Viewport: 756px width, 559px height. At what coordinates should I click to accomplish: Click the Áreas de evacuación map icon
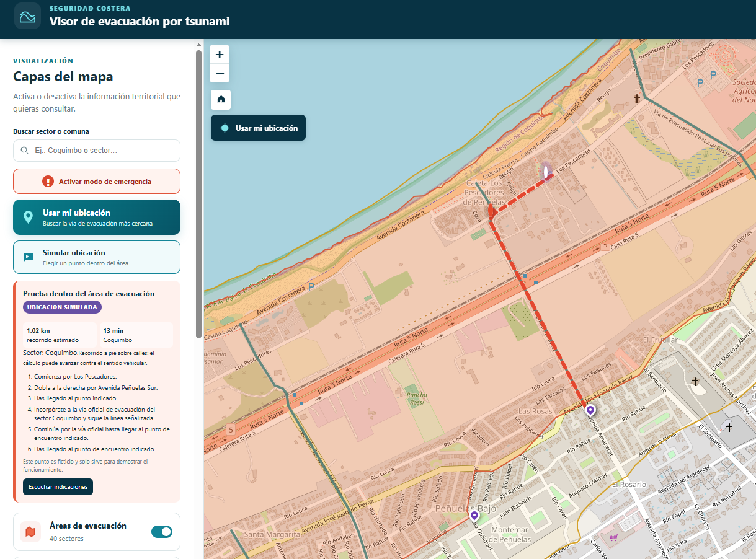pyautogui.click(x=30, y=532)
